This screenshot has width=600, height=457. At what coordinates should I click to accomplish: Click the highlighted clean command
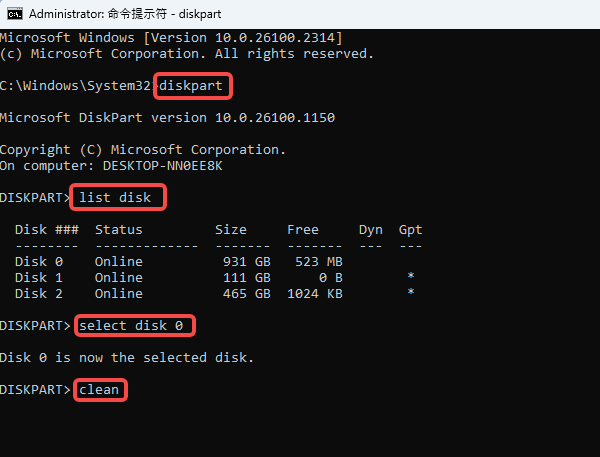pyautogui.click(x=100, y=389)
